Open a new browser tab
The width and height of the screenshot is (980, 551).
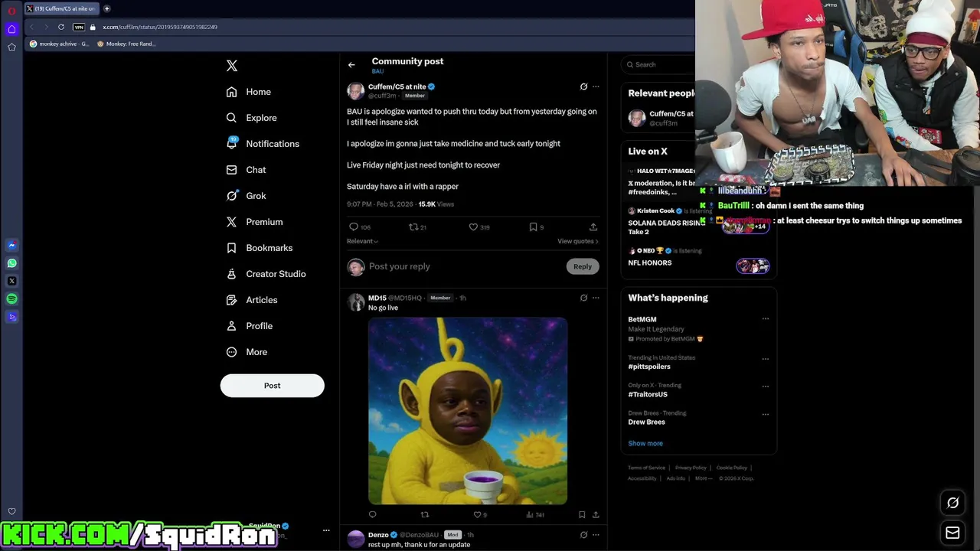pyautogui.click(x=106, y=8)
